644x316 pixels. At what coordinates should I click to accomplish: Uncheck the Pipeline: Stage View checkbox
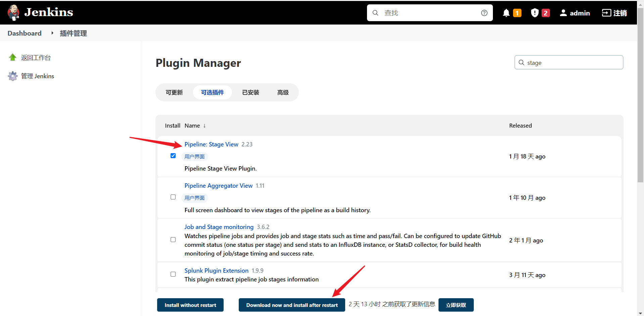pyautogui.click(x=173, y=155)
